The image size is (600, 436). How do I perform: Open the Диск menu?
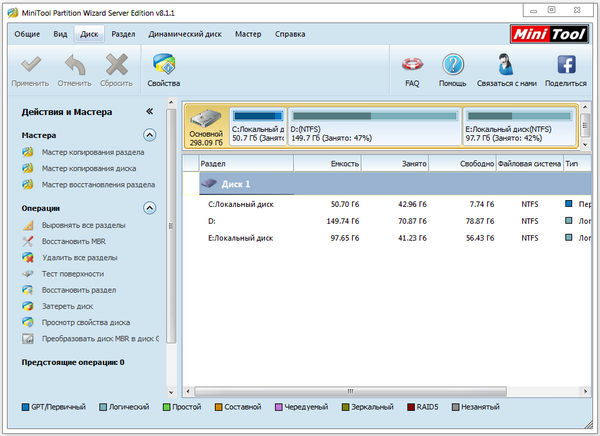[89, 34]
